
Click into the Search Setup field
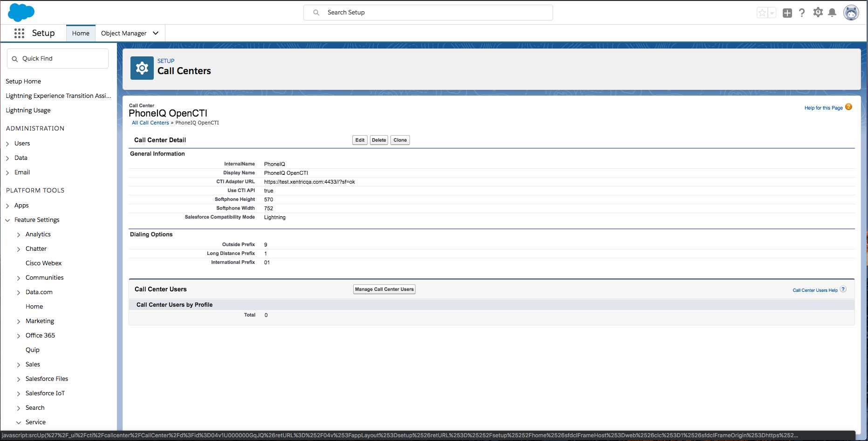coord(428,13)
